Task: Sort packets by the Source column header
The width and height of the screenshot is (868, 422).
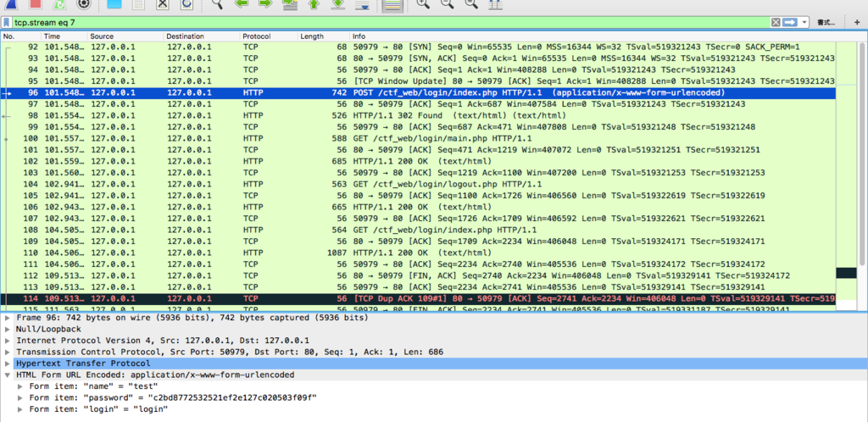Action: click(x=125, y=36)
